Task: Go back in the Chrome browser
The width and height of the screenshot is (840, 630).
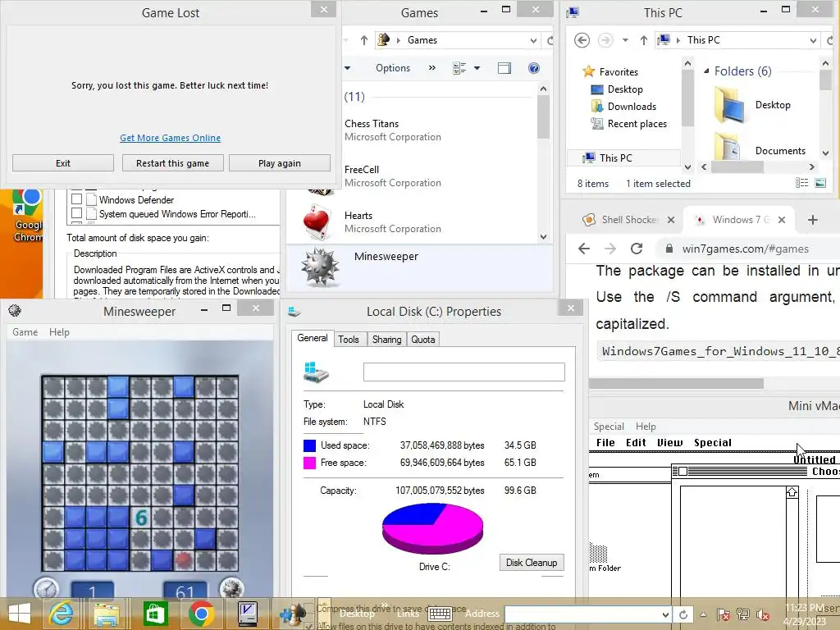Action: (584, 248)
